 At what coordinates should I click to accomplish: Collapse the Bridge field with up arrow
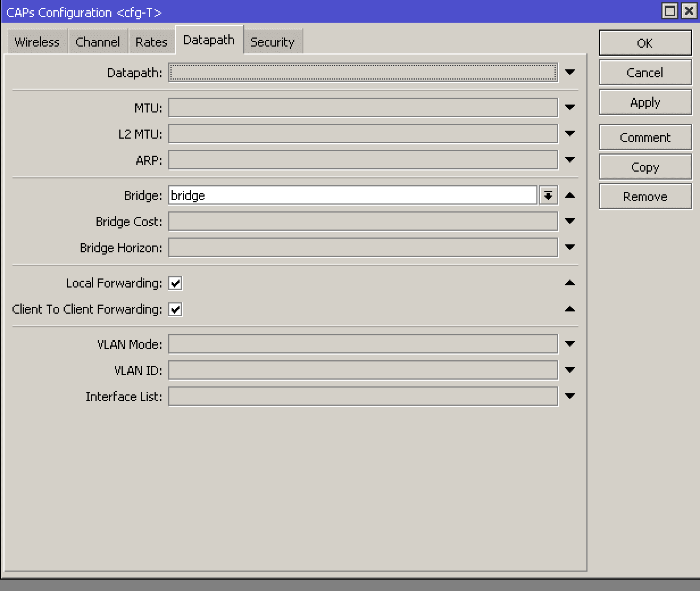point(570,195)
